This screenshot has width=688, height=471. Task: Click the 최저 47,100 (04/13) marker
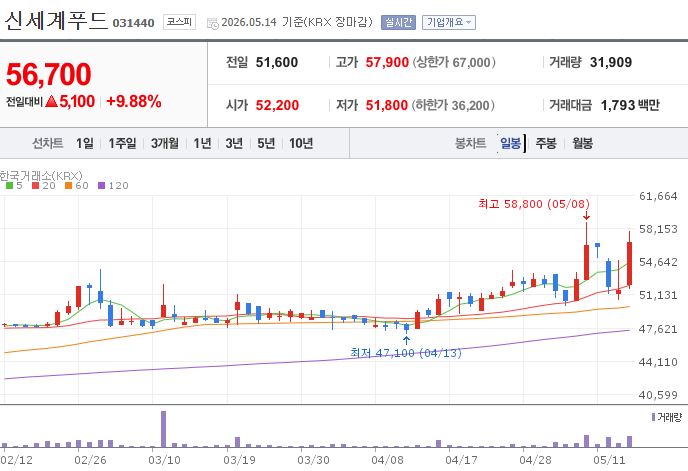click(406, 353)
